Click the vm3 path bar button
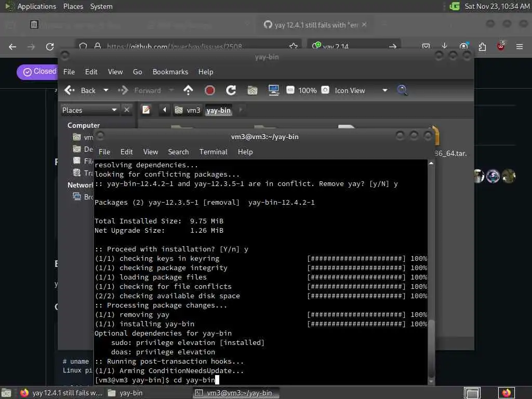 tap(188, 110)
